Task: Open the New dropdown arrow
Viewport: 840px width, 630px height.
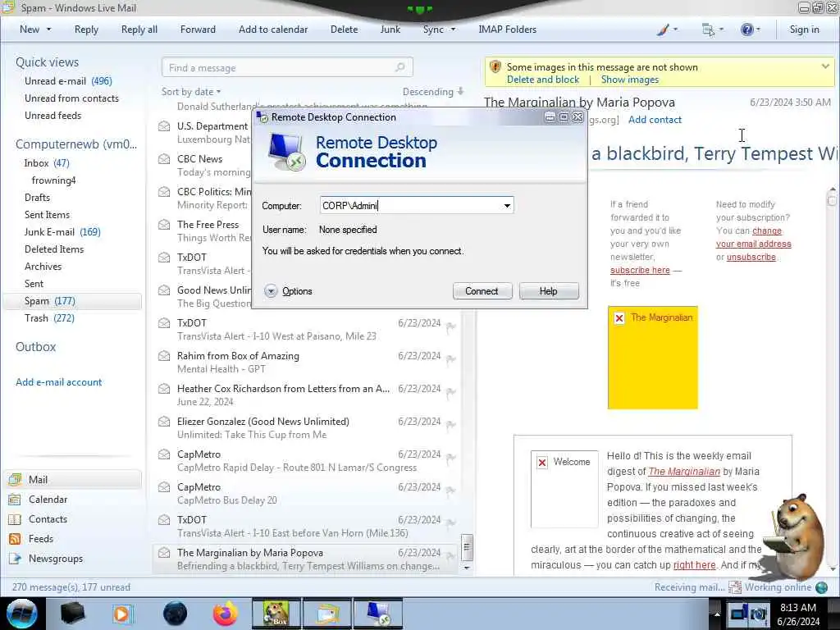Action: point(48,30)
